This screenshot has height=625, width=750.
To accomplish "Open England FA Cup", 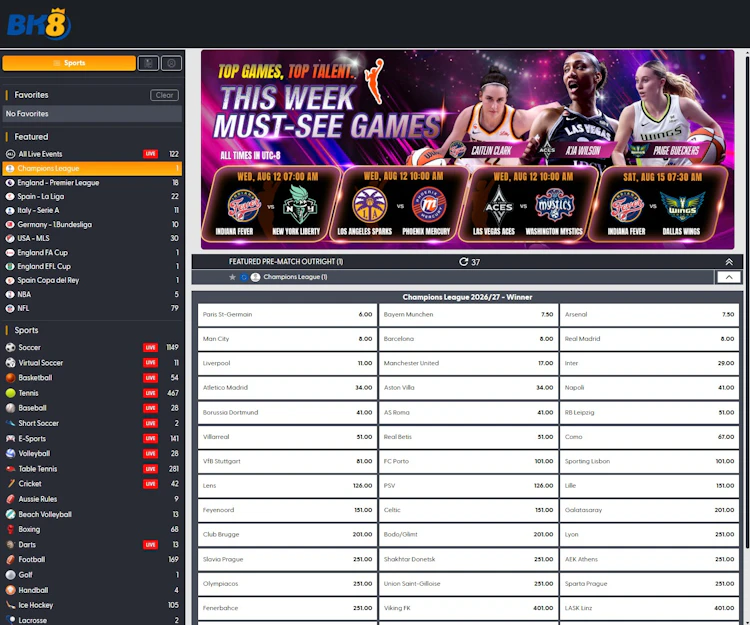I will click(92, 252).
